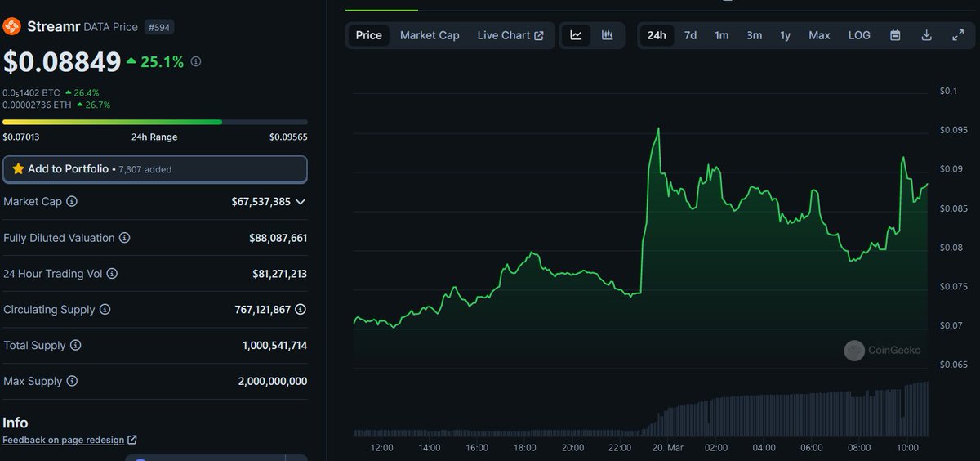Select the 7d time range
Screen dimensions: 980x461
pyautogui.click(x=690, y=35)
